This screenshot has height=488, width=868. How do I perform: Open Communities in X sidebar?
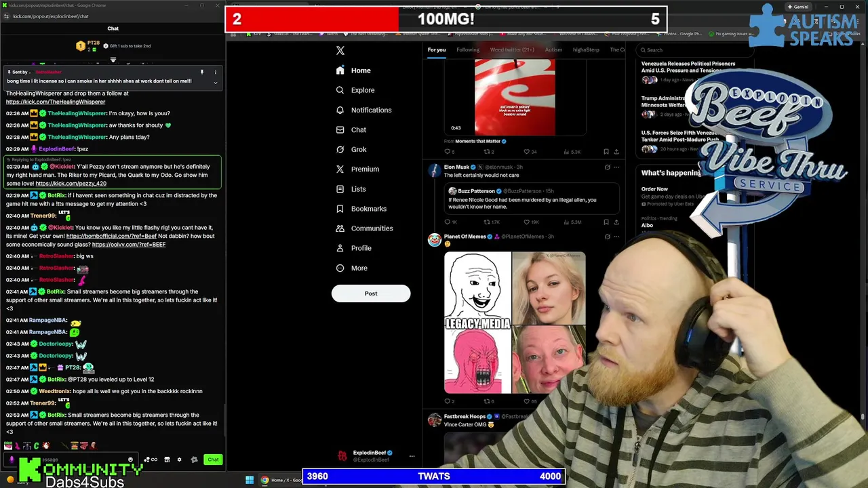click(364, 228)
